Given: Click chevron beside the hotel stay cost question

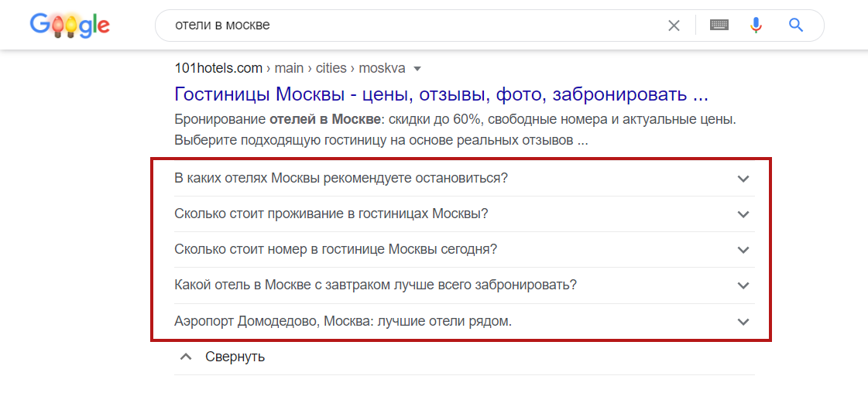Looking at the screenshot, I should (743, 214).
